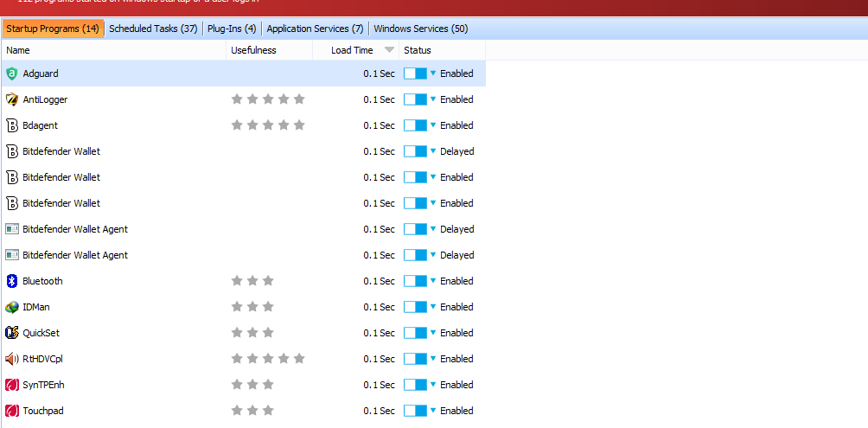Click icon of the Delayed Bitdefender Wallet row
The image size is (868, 428).
(x=11, y=151)
